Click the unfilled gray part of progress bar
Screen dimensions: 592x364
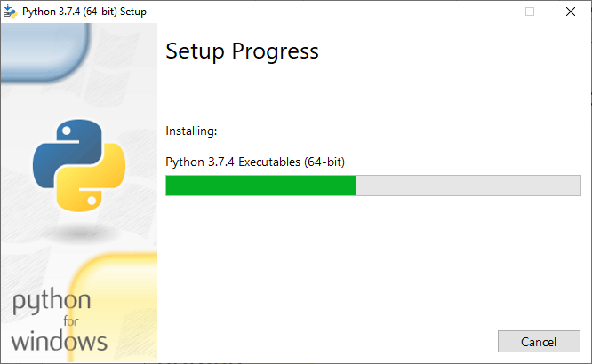pyautogui.click(x=468, y=186)
